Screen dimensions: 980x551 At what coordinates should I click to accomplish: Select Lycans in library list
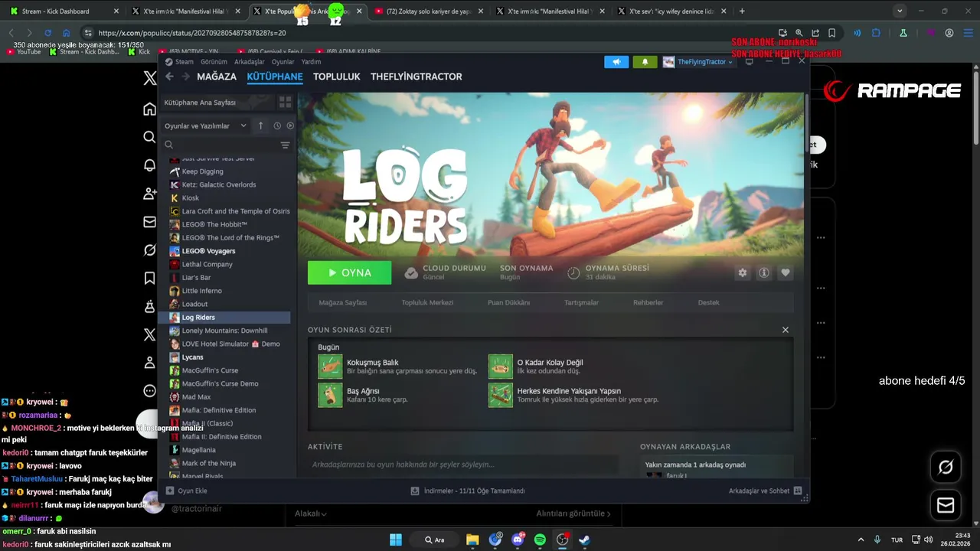pos(192,357)
